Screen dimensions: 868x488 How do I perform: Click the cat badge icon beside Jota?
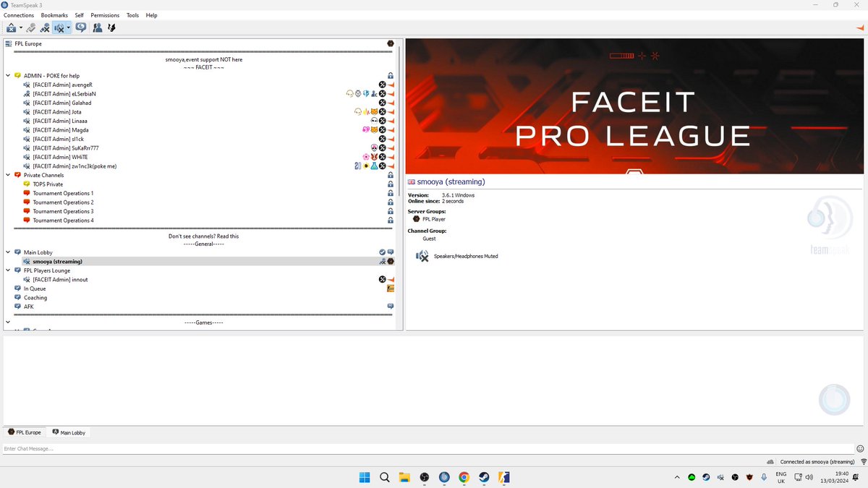click(x=374, y=112)
